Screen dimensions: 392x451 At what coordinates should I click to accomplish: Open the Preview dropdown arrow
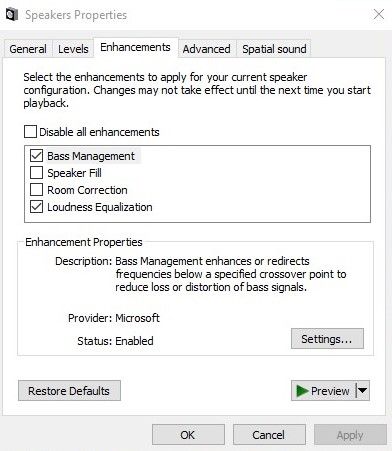click(x=363, y=391)
